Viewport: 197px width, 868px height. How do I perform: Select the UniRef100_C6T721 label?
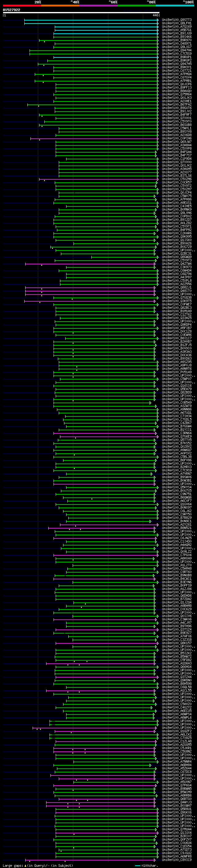pos(176,71)
